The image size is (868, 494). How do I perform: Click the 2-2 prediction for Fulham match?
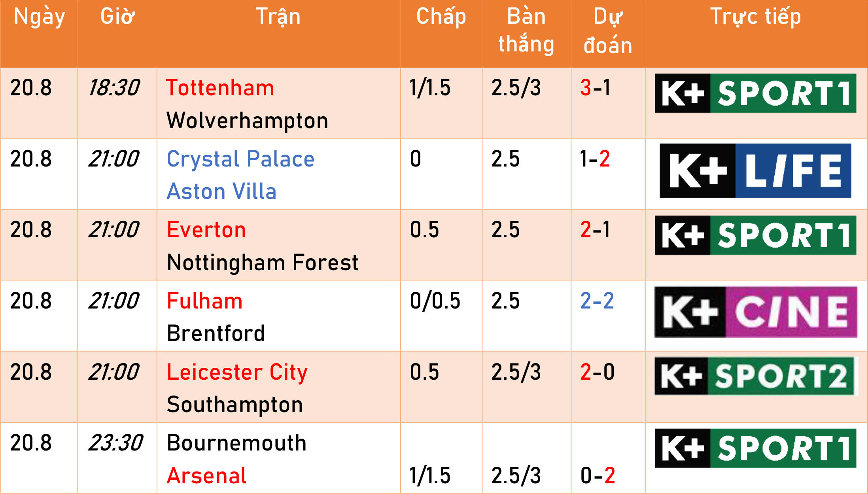click(597, 301)
